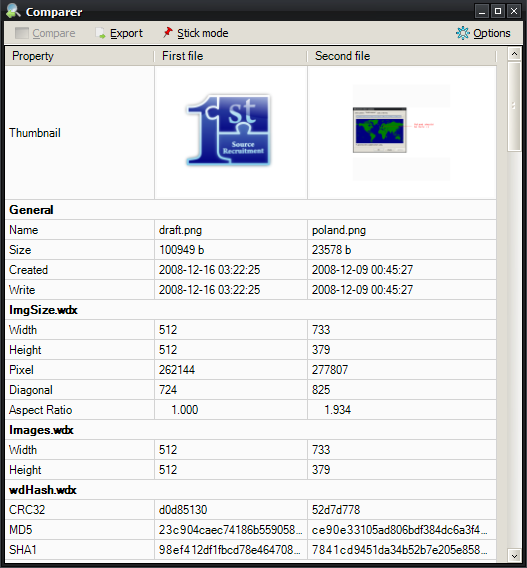Viewport: 527px width, 568px height.
Task: Click the Aspect Ratio value 1.934
Action: 337,410
